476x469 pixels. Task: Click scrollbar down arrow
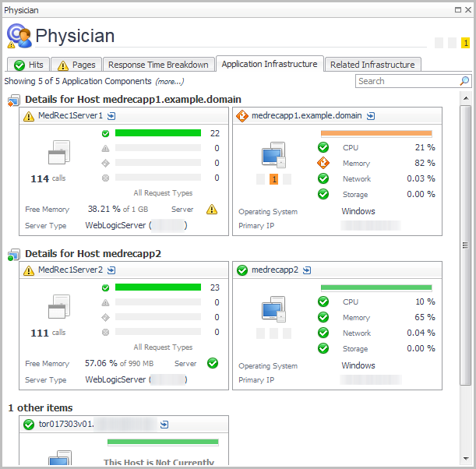(466, 459)
